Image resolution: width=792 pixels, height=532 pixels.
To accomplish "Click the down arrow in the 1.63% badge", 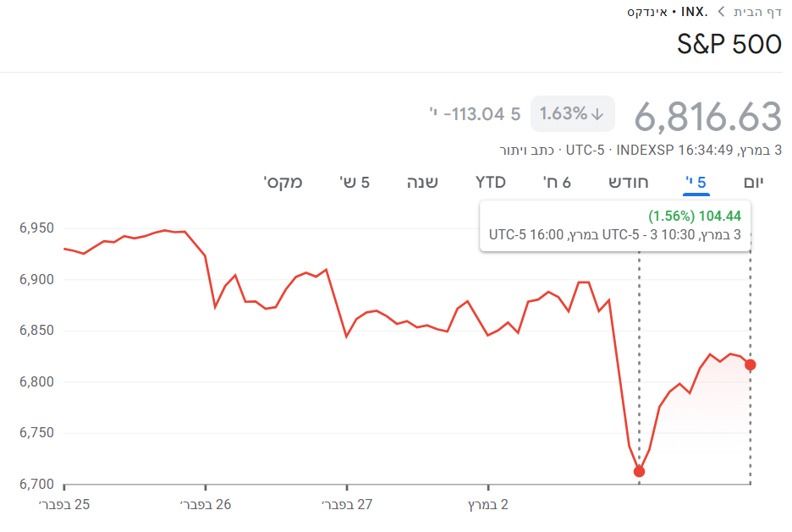I will tap(597, 113).
